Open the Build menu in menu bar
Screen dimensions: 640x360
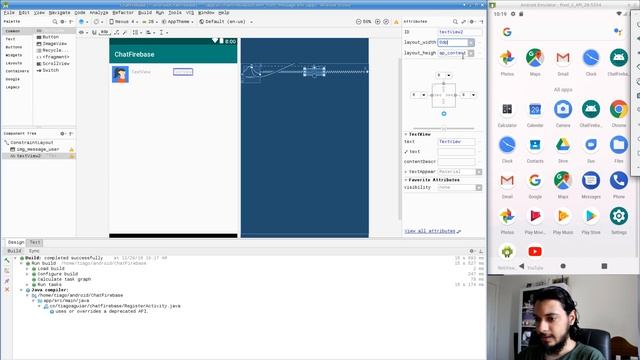pyautogui.click(x=145, y=13)
